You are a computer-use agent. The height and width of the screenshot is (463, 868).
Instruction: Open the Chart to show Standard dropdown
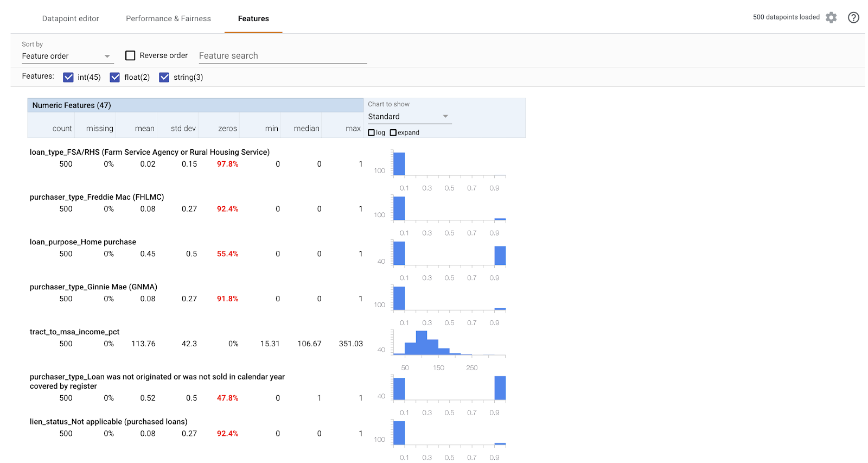pos(409,117)
